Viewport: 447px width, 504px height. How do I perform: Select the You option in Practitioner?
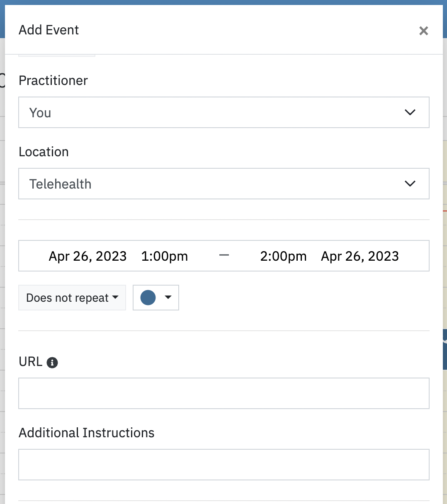(40, 112)
